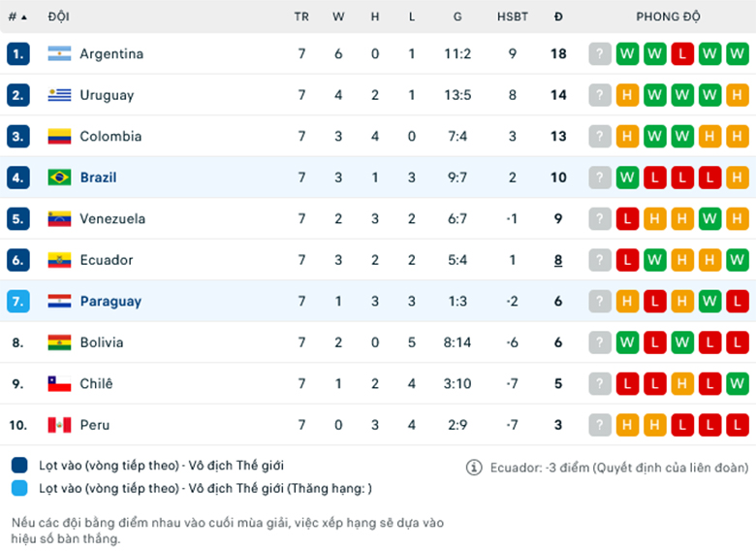Click the dark blue qualification legend swatch
Screen dimensions: 756x551
tap(19, 465)
